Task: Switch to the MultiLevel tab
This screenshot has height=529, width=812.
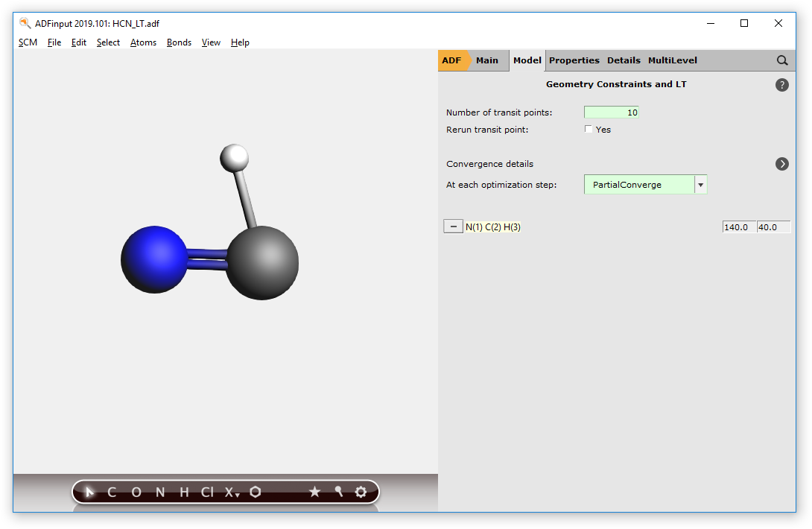Action: click(x=672, y=60)
